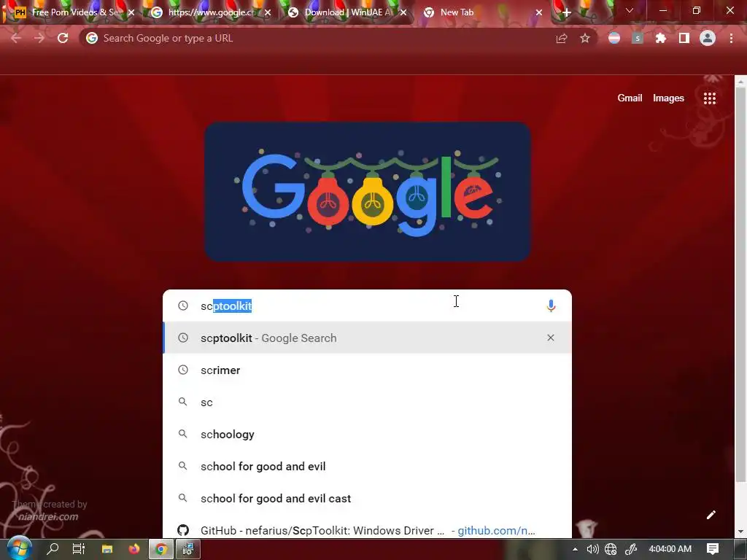747x560 pixels.
Task: Click the taskbar app icon right of Chrome
Action: (188, 549)
